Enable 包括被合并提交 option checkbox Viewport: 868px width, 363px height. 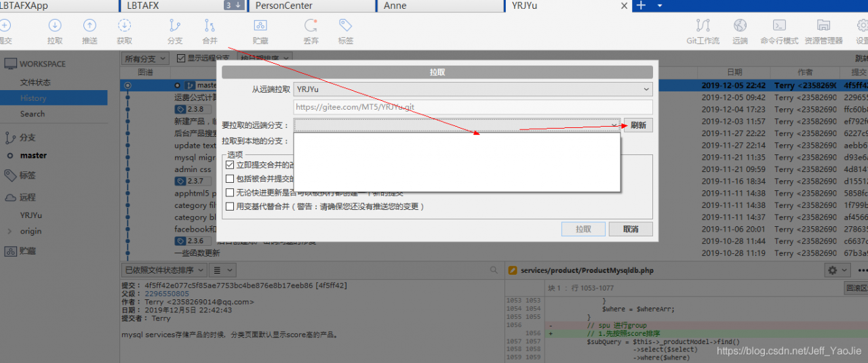point(230,179)
